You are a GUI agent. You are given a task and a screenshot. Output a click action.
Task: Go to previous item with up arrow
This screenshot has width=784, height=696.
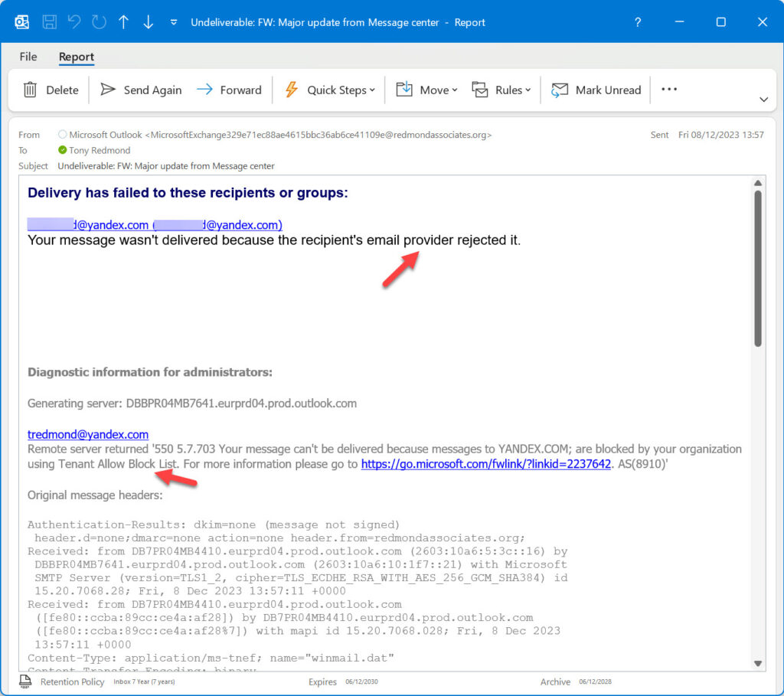click(123, 22)
